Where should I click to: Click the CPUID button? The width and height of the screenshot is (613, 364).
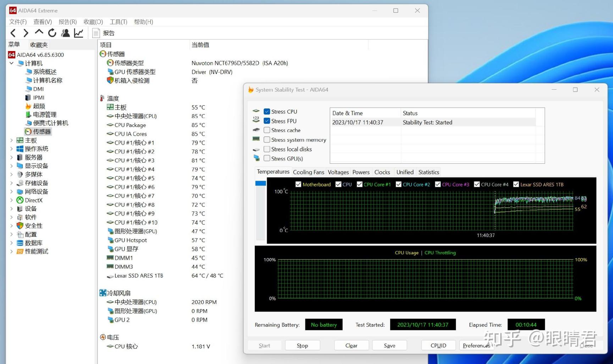[x=438, y=346]
